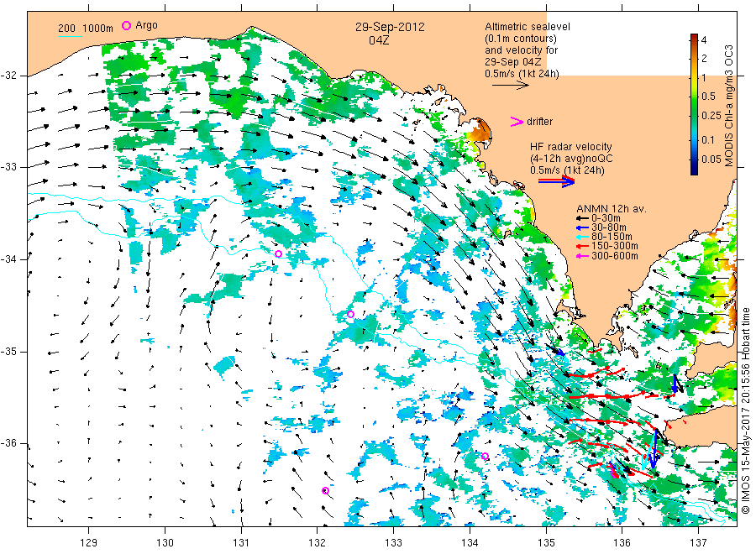Click the latitude label '-36'

(x=9, y=444)
